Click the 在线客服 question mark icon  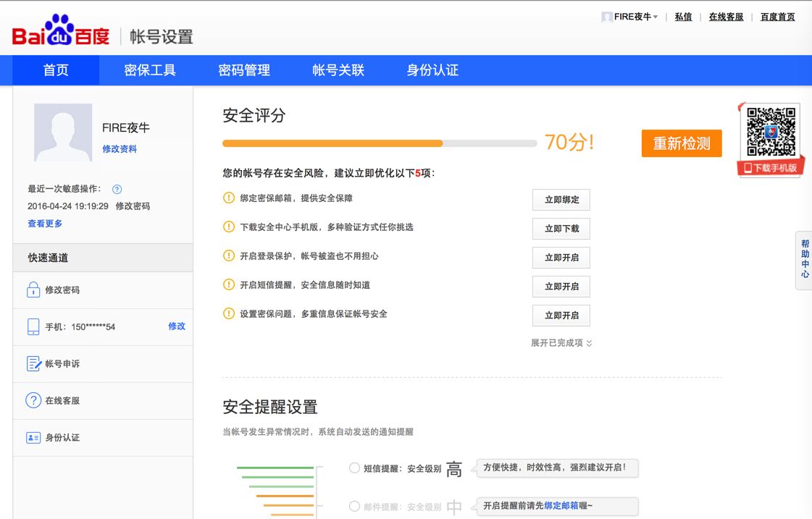coord(33,400)
